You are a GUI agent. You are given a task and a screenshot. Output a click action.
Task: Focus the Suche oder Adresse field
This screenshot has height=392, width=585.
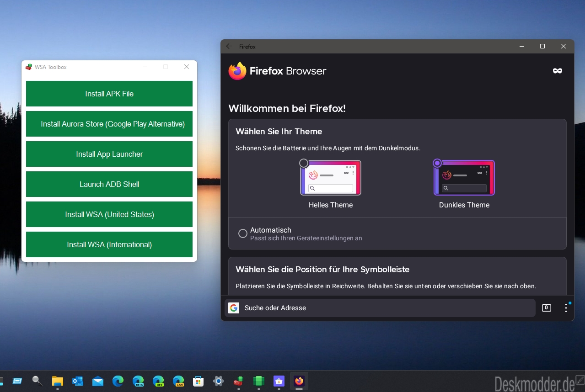380,308
